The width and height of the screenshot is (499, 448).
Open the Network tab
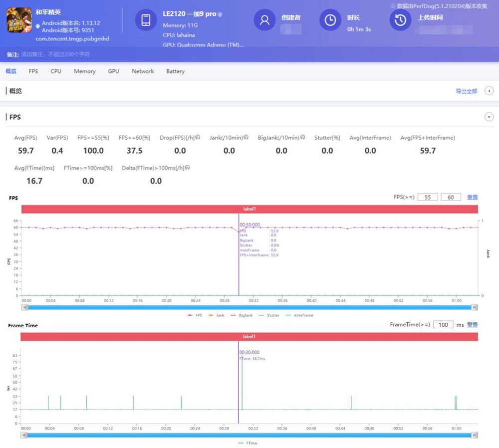click(x=143, y=71)
